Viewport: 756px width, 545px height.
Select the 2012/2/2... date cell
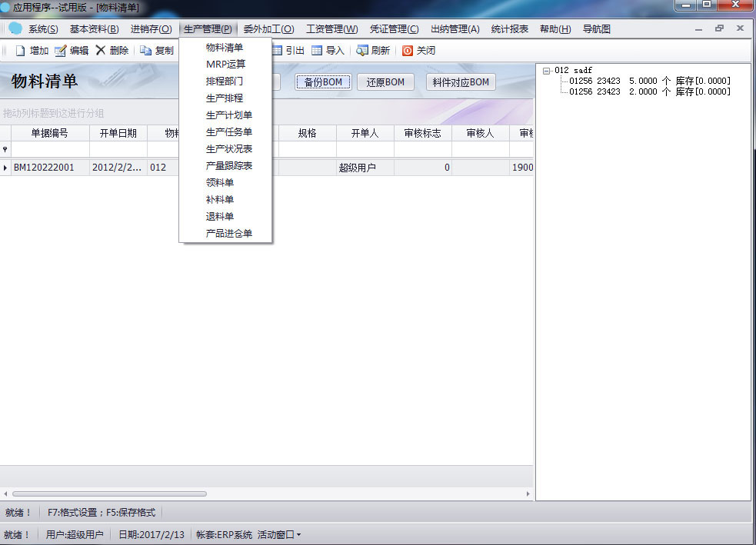coord(118,168)
